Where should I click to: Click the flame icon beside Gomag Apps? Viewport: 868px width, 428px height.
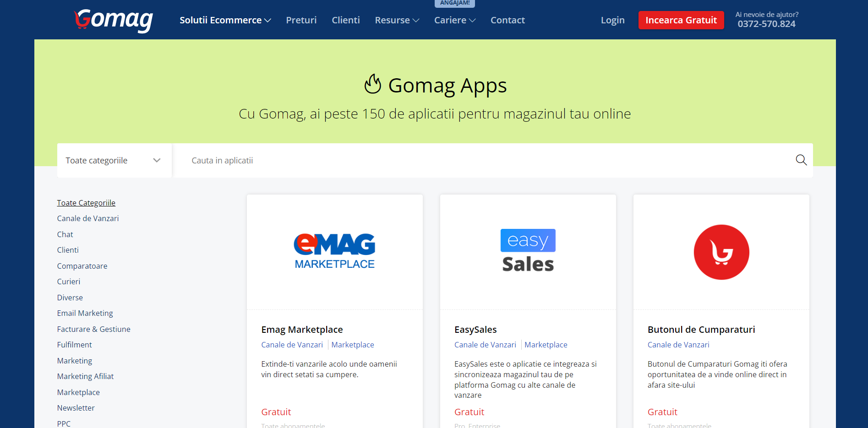tap(373, 84)
